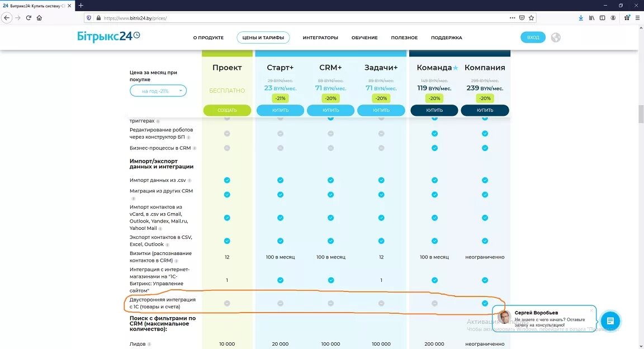Open ИНТЕГРАТОРЫ menu item

point(320,37)
